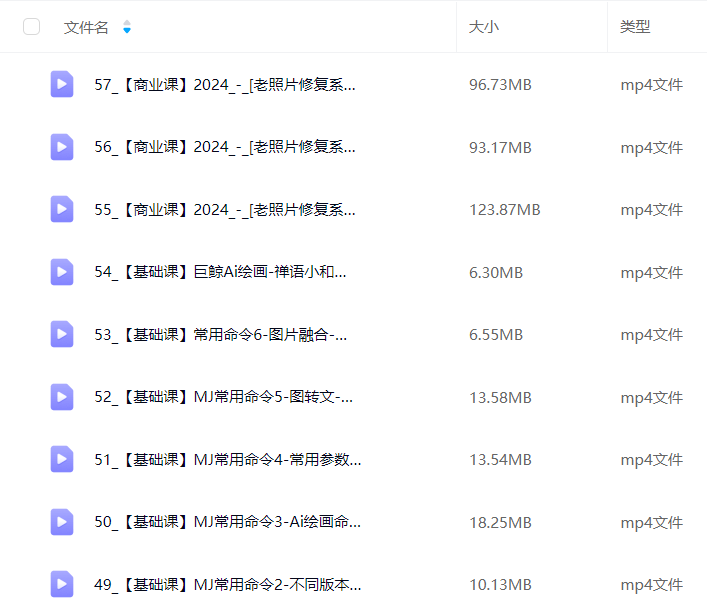Open file 57_【商业课】2024 老照片修复系
The image size is (707, 612).
tap(225, 84)
